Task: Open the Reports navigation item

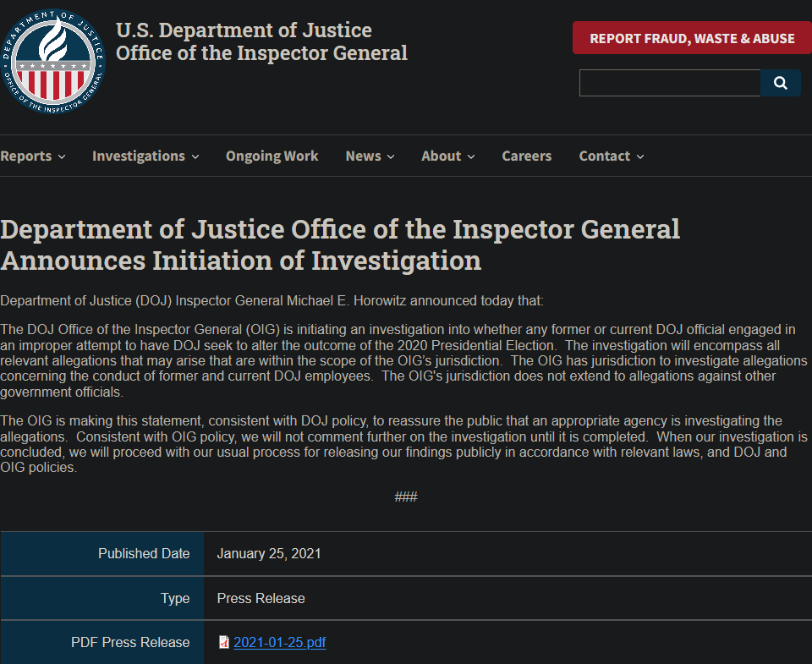Action: coord(26,156)
